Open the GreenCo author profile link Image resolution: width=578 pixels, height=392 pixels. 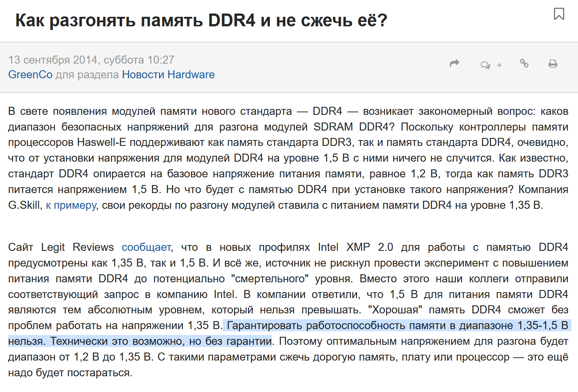(30, 75)
